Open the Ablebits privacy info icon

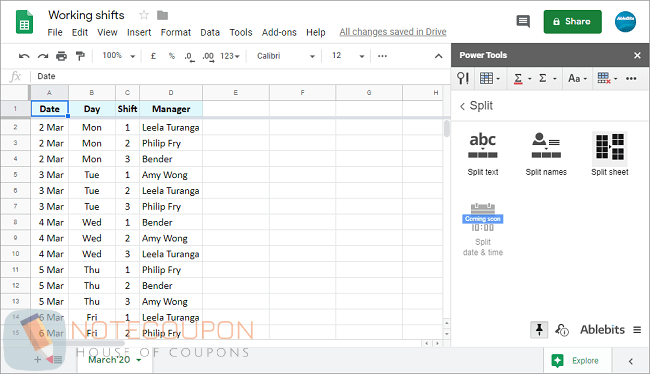click(562, 330)
